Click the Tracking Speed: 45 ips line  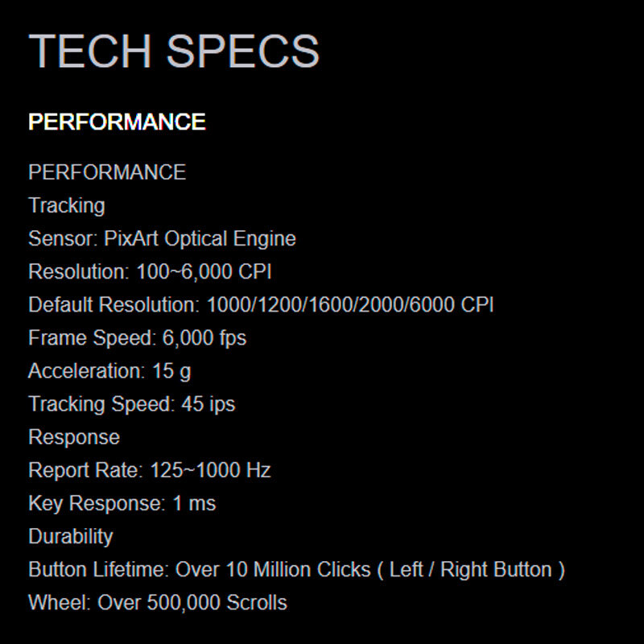click(132, 404)
